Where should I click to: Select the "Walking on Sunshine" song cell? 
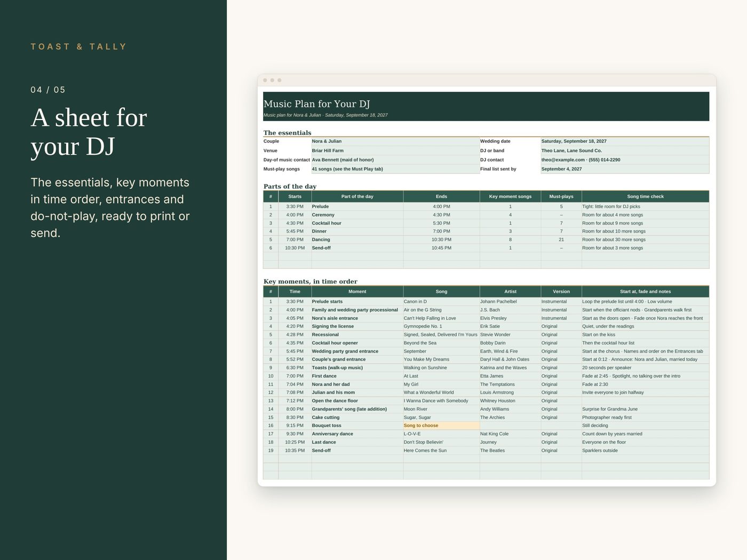pyautogui.click(x=441, y=368)
